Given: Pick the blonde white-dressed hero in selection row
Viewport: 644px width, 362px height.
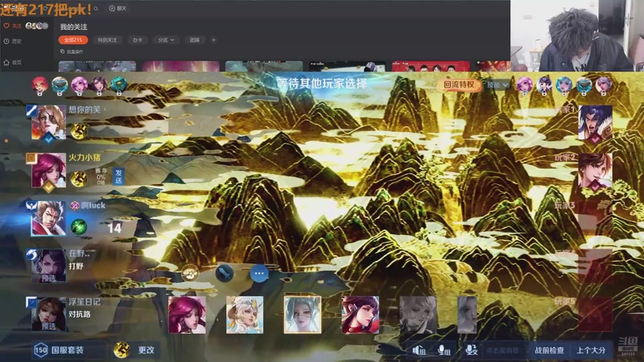Looking at the screenshot, I should coord(245,315).
